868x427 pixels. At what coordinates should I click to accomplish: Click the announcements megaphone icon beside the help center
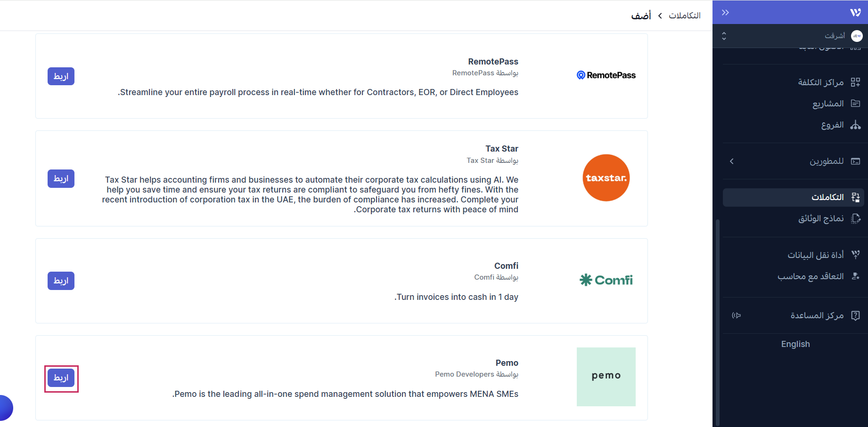click(x=736, y=315)
